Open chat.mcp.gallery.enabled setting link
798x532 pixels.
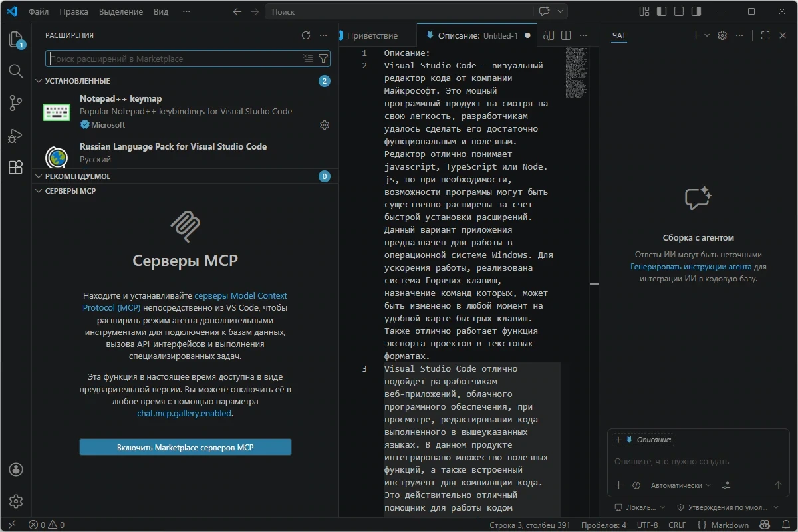pos(184,413)
